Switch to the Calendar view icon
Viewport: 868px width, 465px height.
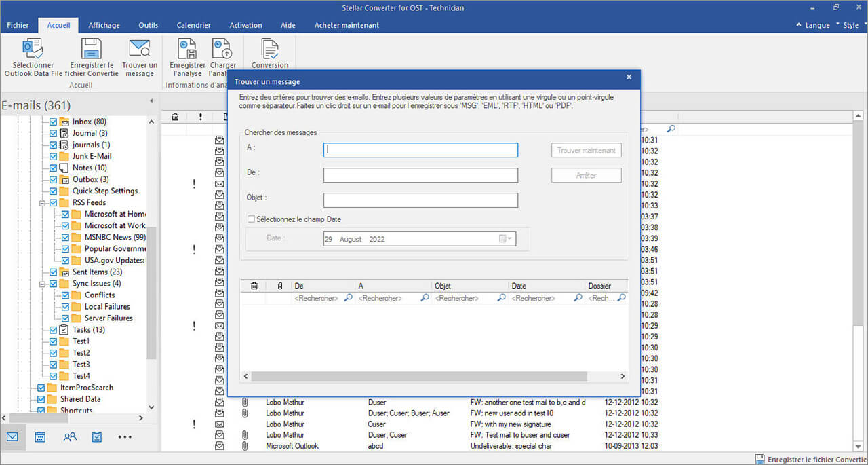point(40,437)
